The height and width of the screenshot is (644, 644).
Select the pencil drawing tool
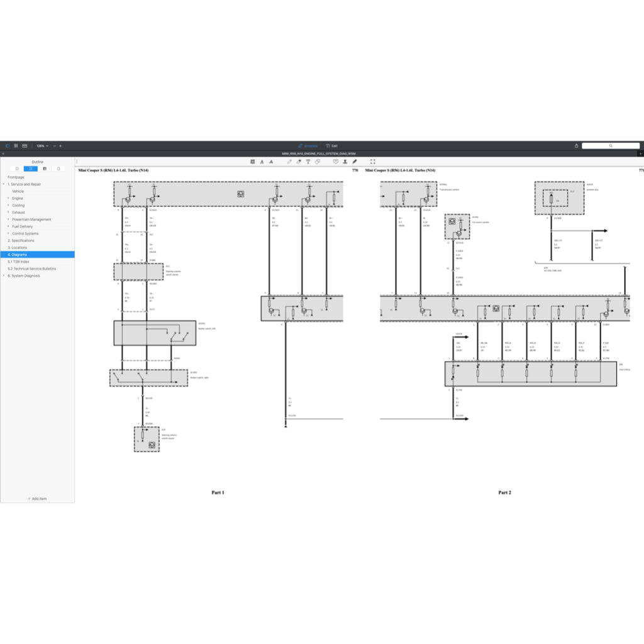pos(289,162)
